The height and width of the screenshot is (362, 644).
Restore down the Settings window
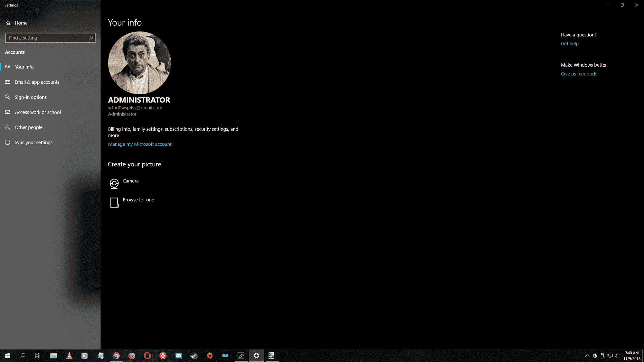(622, 5)
